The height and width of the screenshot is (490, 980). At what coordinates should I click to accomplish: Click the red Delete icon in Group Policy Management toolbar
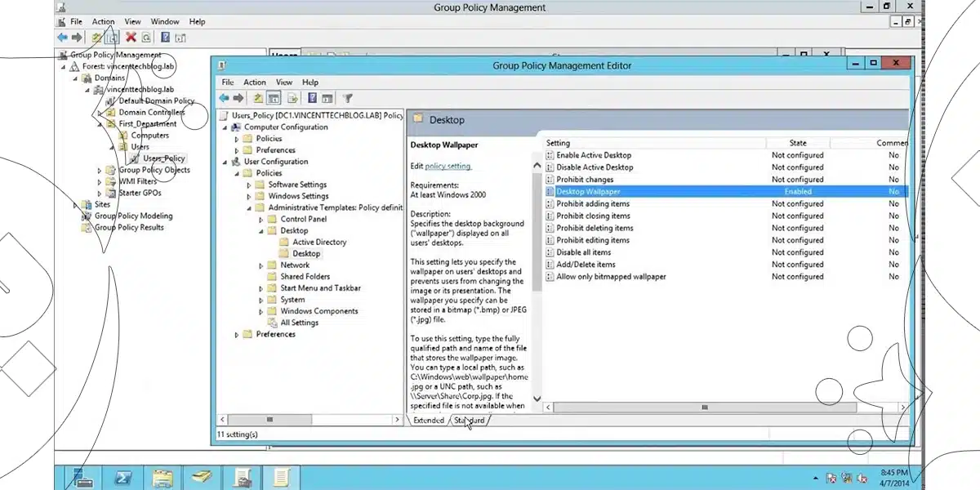[x=131, y=38]
